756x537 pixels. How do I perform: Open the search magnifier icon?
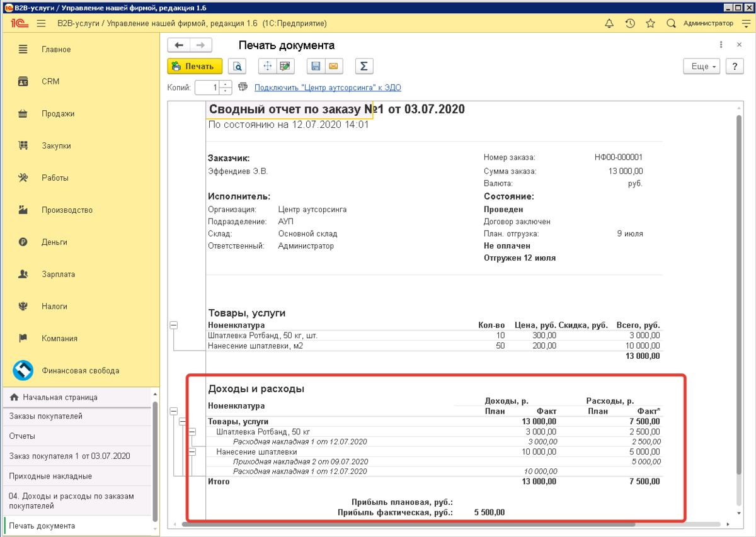pyautogui.click(x=671, y=23)
